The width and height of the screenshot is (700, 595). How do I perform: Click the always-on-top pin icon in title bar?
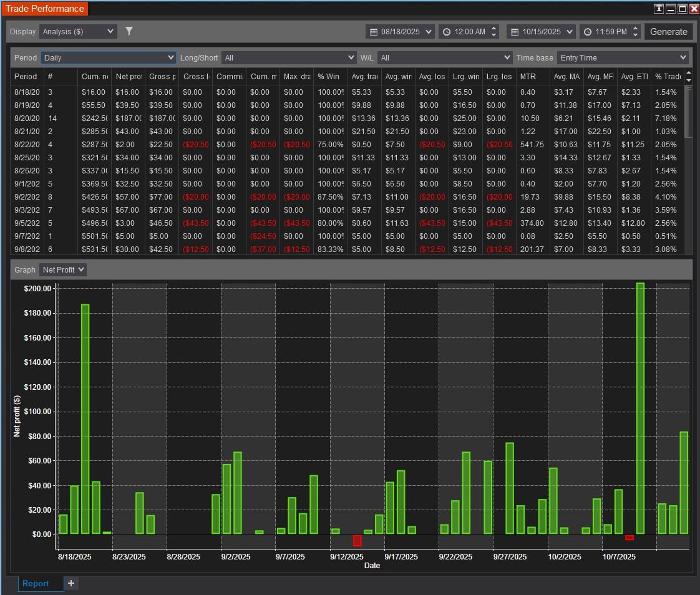[x=659, y=9]
